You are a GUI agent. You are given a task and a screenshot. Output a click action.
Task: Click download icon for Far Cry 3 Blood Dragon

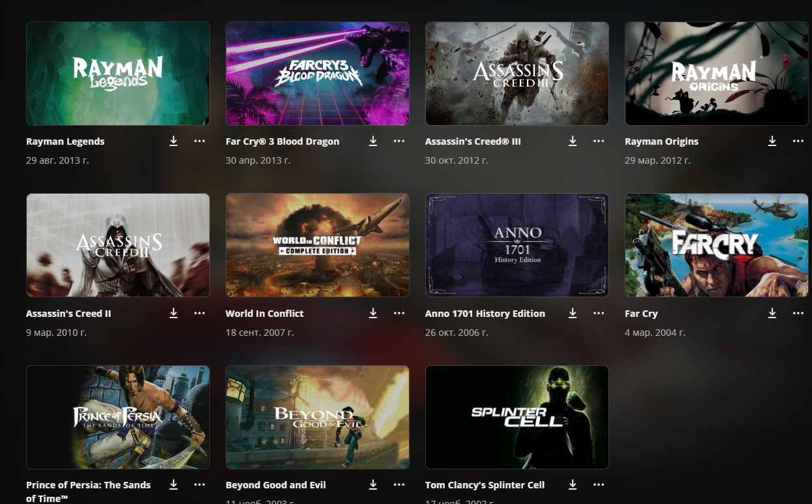(373, 141)
